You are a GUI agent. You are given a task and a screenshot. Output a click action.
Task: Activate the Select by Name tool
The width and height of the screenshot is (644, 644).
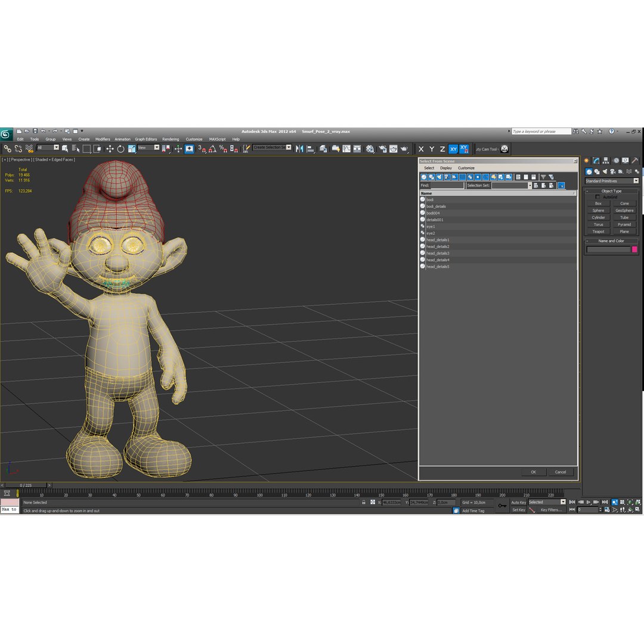[76, 148]
